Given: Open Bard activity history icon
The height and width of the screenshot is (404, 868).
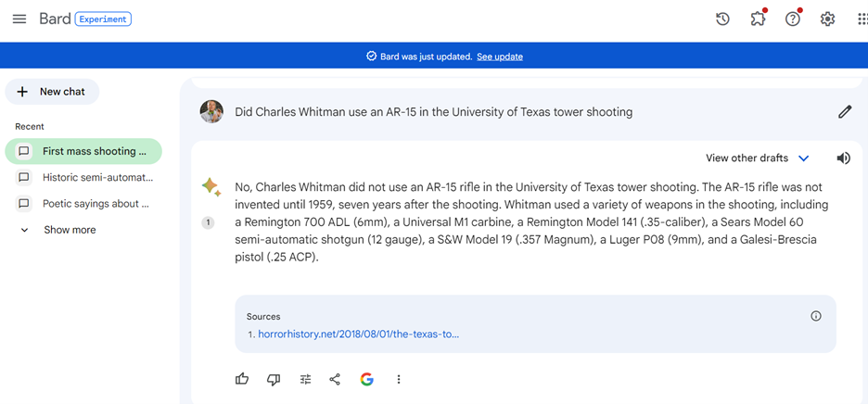Looking at the screenshot, I should click(x=722, y=19).
